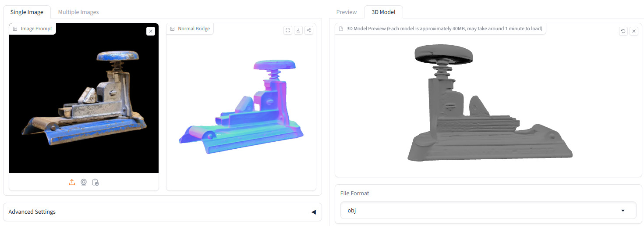The width and height of the screenshot is (644, 226).
Task: Remove the Image Prompt picture with X
Action: point(150,31)
